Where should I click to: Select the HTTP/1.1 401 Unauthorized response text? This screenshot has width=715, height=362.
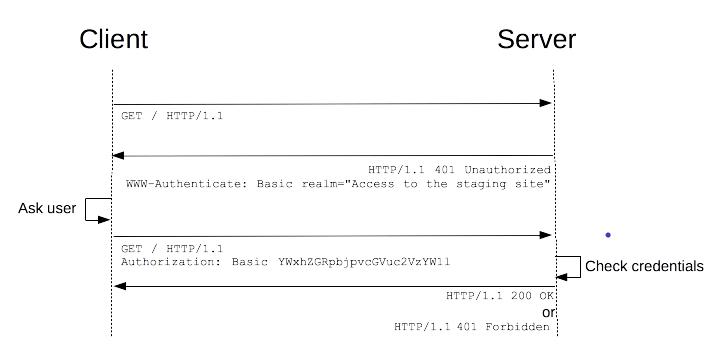click(459, 170)
